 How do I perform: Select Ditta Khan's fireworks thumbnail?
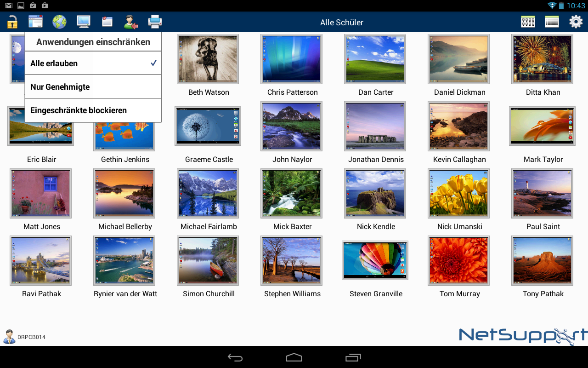(542, 59)
